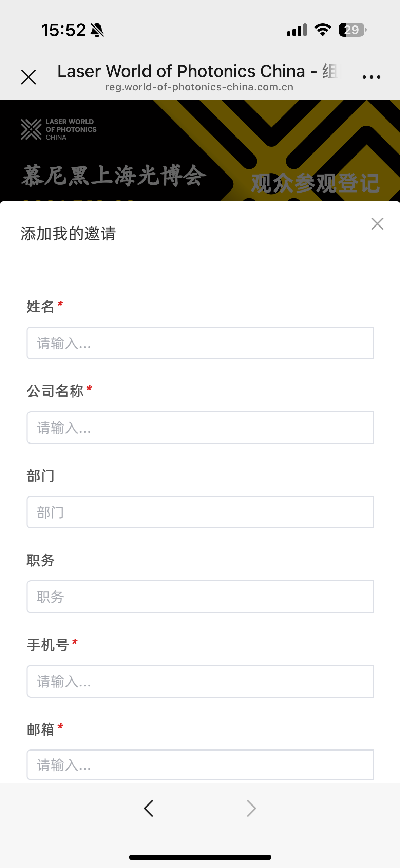This screenshot has height=868, width=400.
Task: Tap the 观众参观登记 banner text
Action: [315, 183]
